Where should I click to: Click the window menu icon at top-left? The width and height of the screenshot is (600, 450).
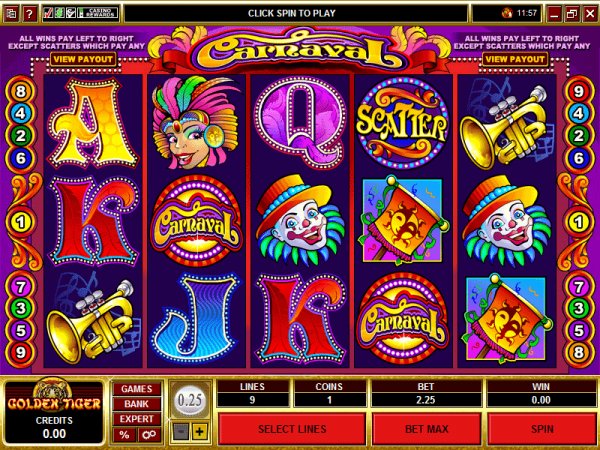coord(11,14)
